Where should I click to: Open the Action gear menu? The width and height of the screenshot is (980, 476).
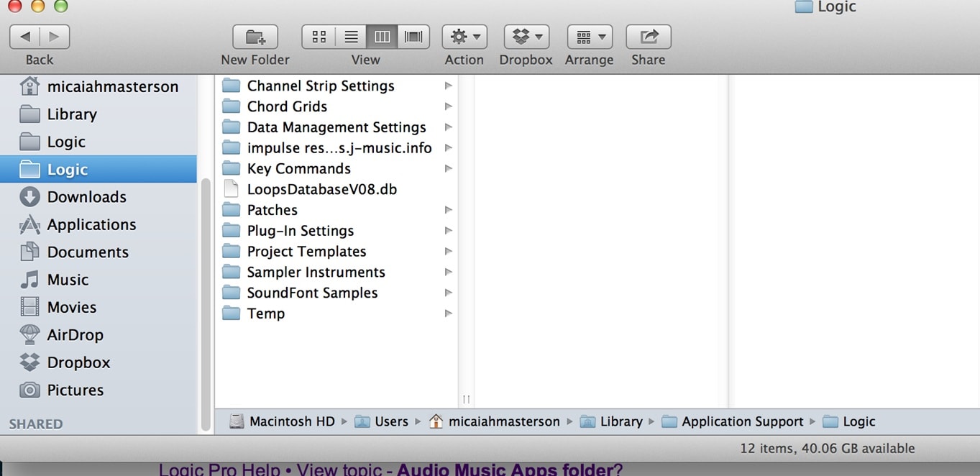click(464, 37)
